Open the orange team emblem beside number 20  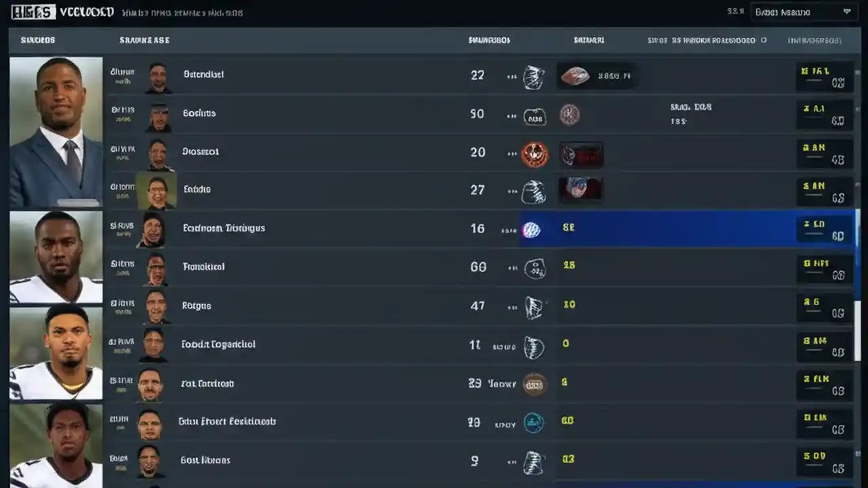[x=535, y=152]
